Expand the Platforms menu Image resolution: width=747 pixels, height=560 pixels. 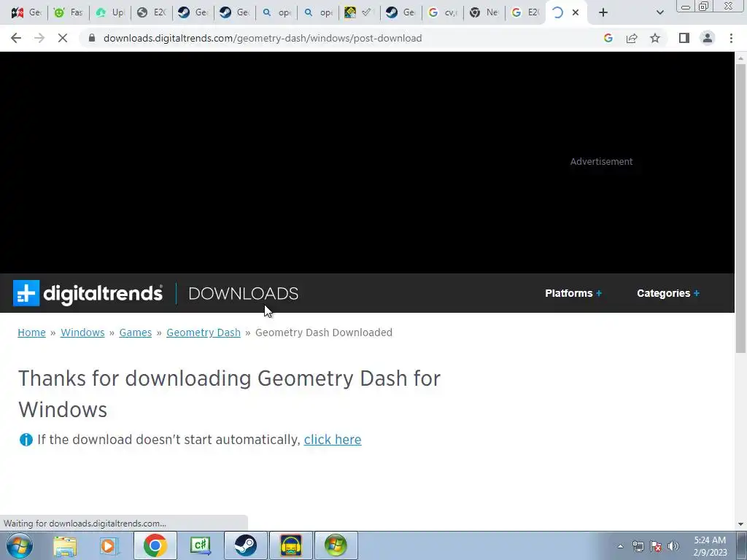[573, 293]
